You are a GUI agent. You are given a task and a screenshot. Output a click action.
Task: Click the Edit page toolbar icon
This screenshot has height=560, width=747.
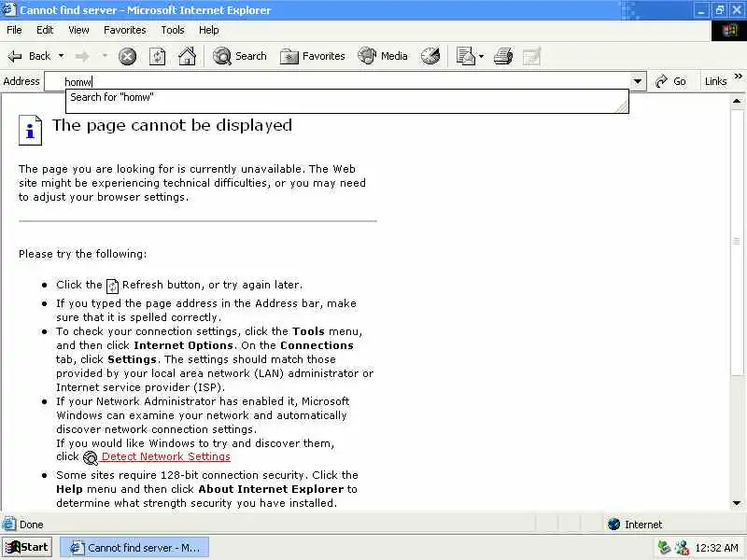click(531, 56)
